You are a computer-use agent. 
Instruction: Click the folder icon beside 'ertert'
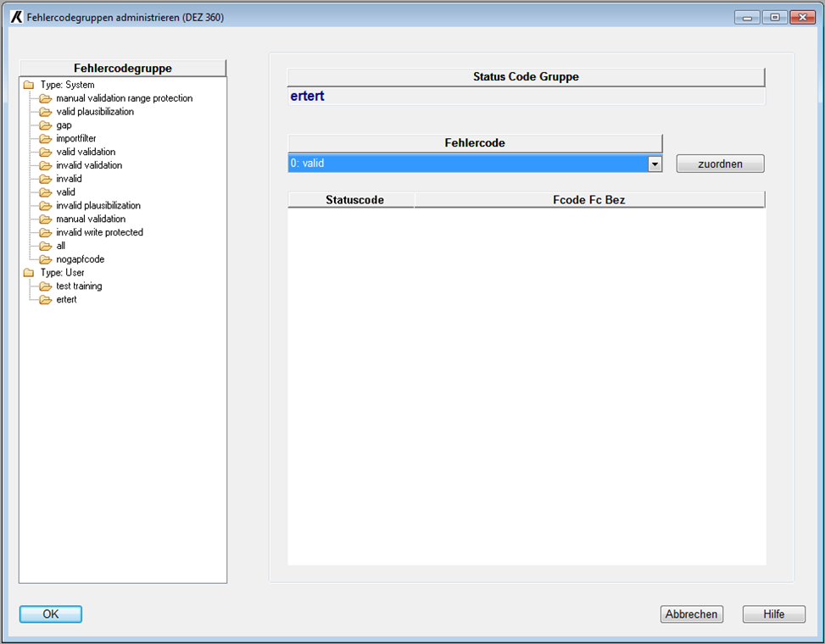click(46, 300)
